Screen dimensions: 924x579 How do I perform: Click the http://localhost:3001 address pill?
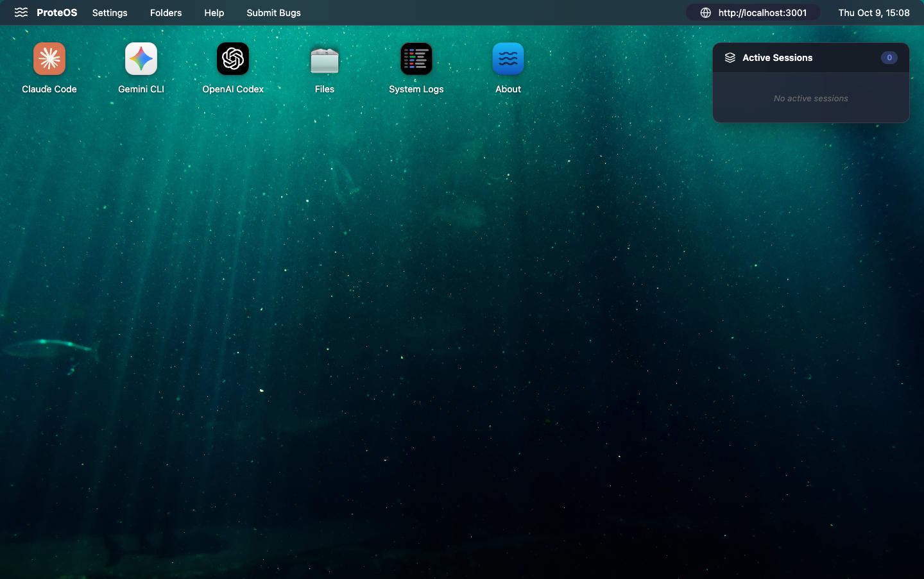(753, 13)
